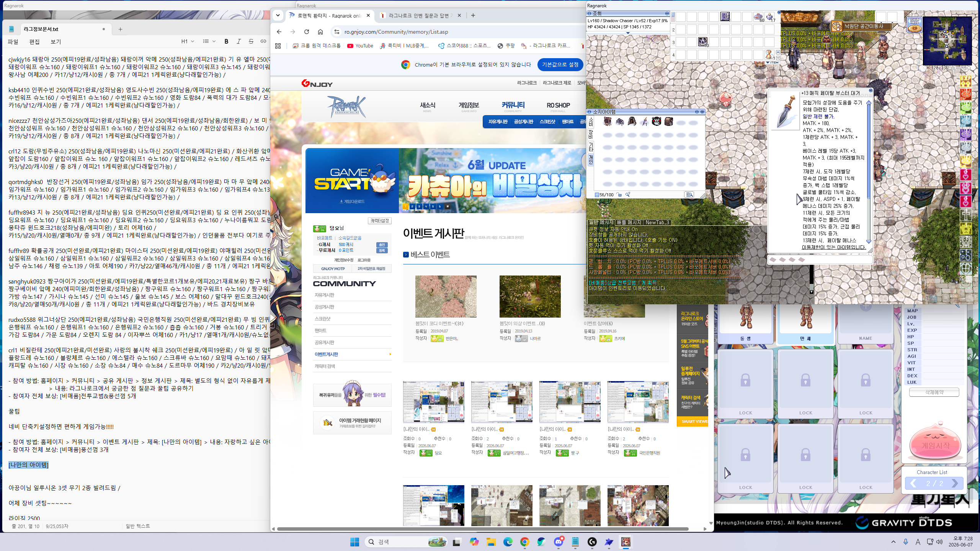Open the YouTube bookmark
The width and height of the screenshot is (980, 551).
pos(360,46)
